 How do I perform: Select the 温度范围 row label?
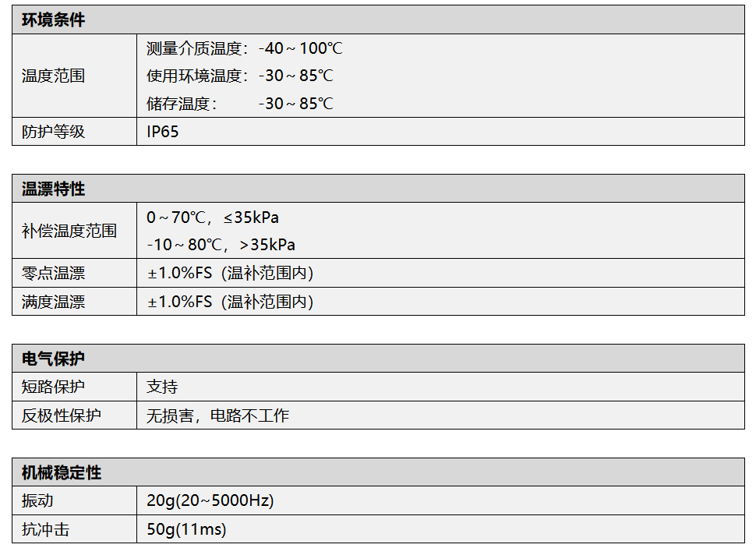pyautogui.click(x=53, y=76)
